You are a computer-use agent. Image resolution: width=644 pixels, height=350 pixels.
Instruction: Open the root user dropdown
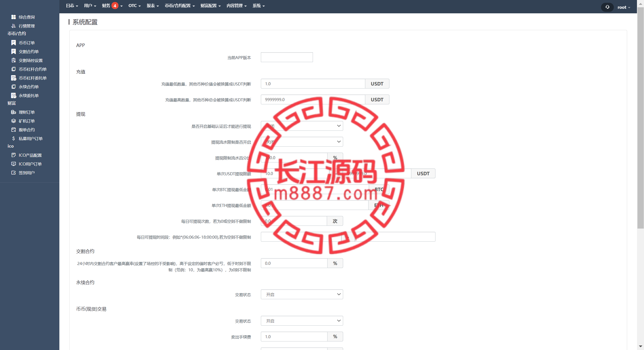click(x=624, y=7)
